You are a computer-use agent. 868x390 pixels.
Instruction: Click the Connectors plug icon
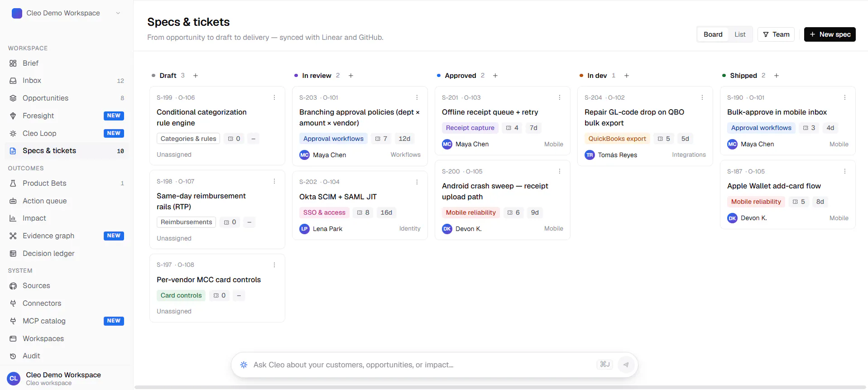coord(13,303)
